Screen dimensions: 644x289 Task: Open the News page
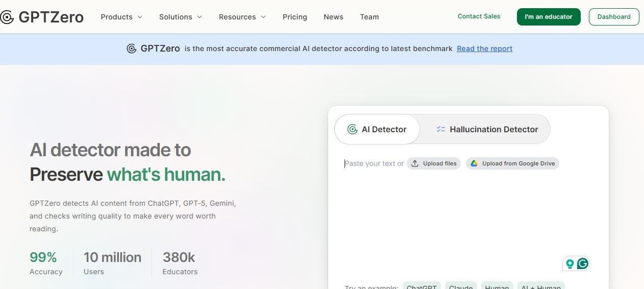pos(333,17)
